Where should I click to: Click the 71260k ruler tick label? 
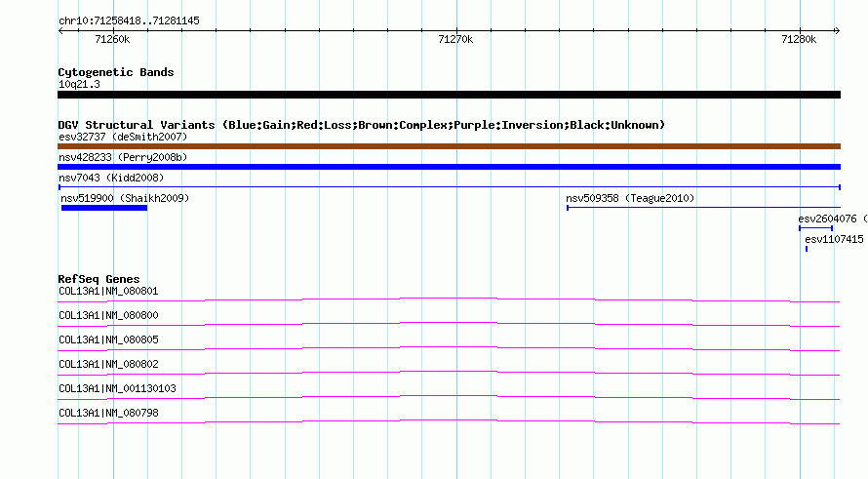point(112,39)
